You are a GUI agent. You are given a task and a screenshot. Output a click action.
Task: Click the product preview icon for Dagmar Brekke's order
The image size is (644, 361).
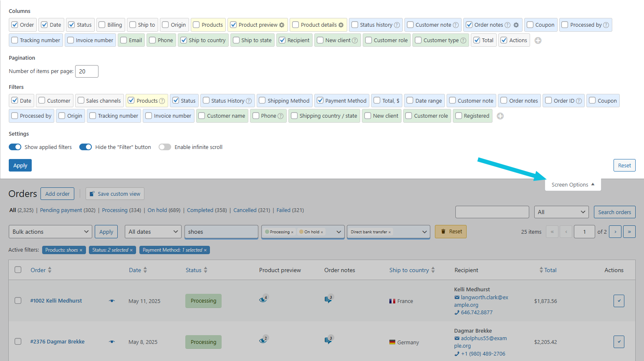[x=263, y=340]
